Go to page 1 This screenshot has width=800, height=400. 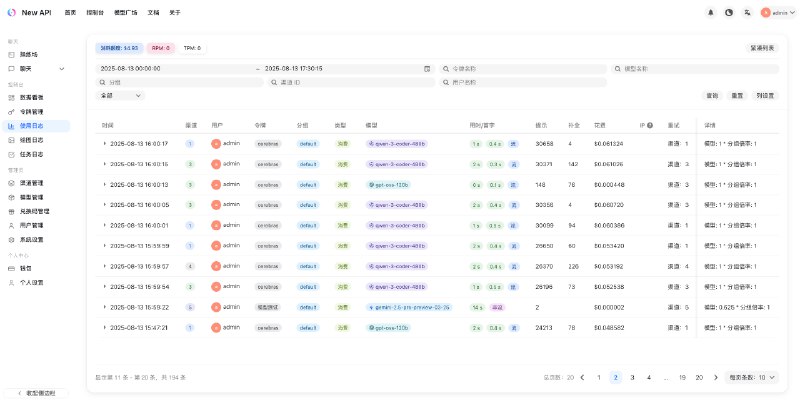pyautogui.click(x=599, y=378)
